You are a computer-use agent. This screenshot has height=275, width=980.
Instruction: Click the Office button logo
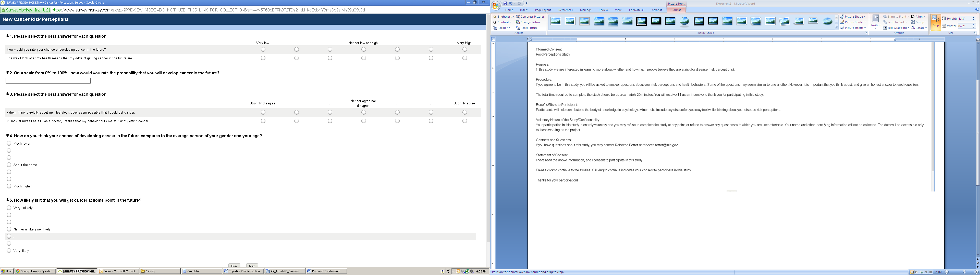496,5
